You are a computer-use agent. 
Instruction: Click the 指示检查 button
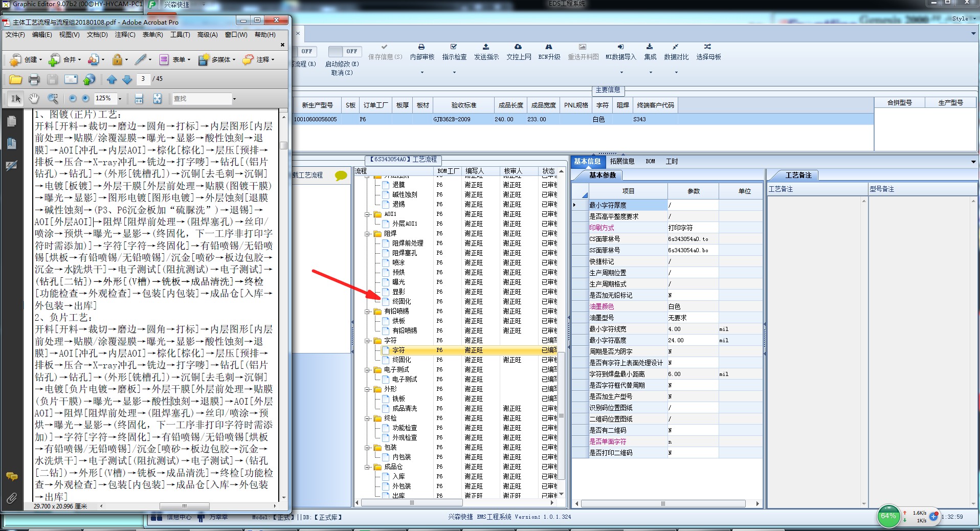[x=454, y=52]
